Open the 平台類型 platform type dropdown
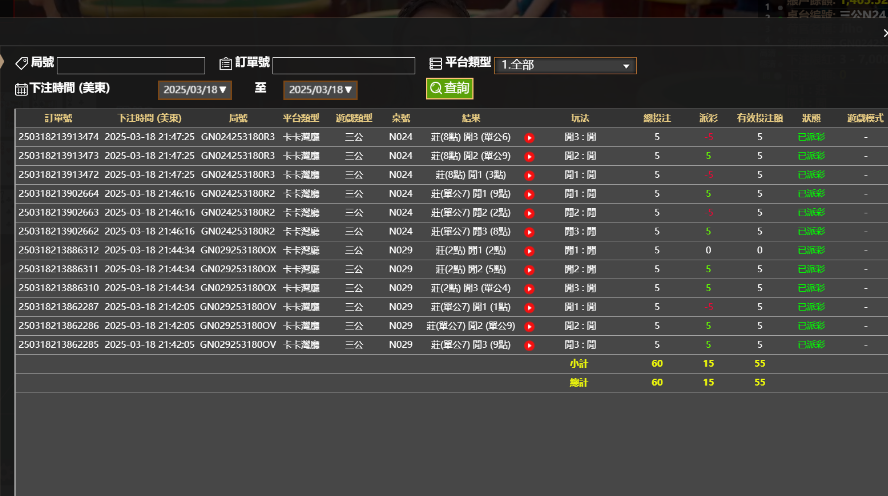 coord(565,65)
